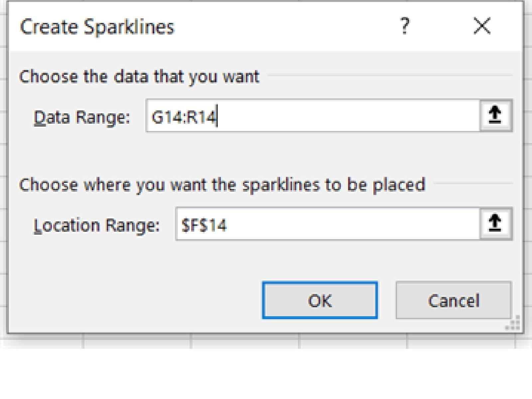The width and height of the screenshot is (532, 399).
Task: Click blank space right of $F$14 text
Action: (352, 224)
